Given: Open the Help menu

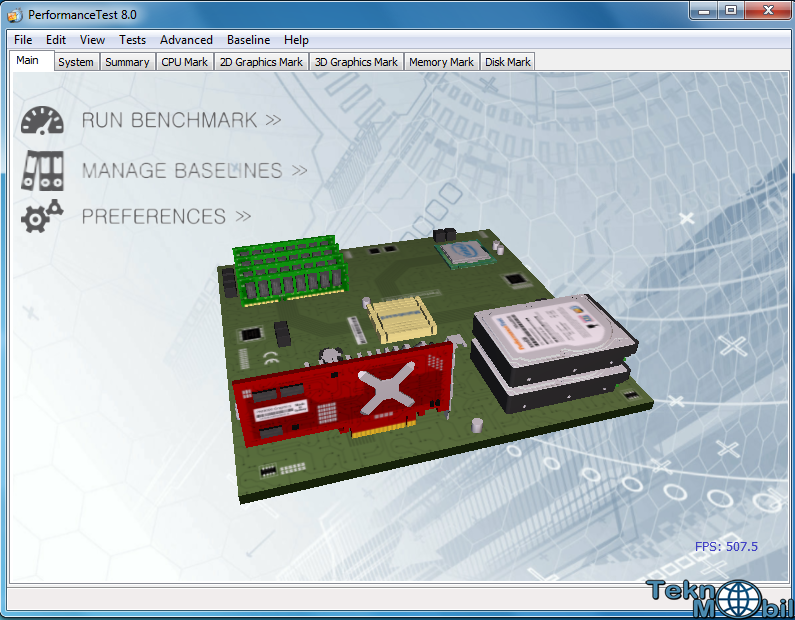Looking at the screenshot, I should click(x=296, y=40).
